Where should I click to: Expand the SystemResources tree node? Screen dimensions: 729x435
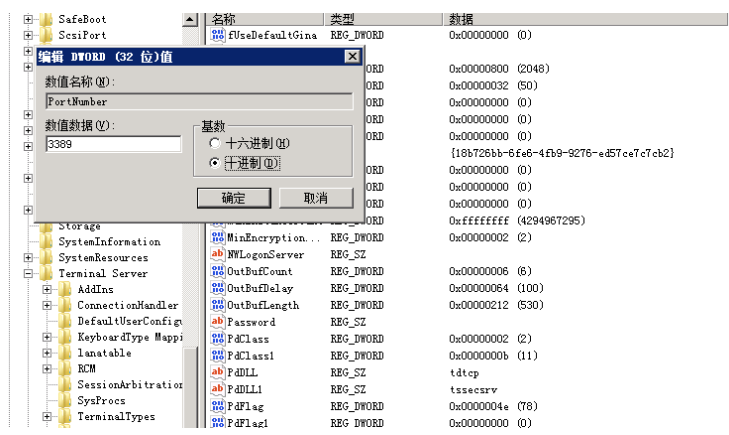click(x=28, y=257)
